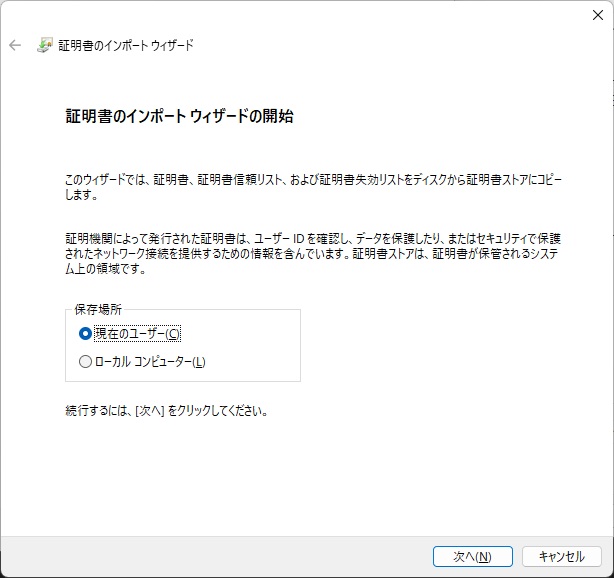Select the 現在のユーザー radio button

tap(85, 334)
